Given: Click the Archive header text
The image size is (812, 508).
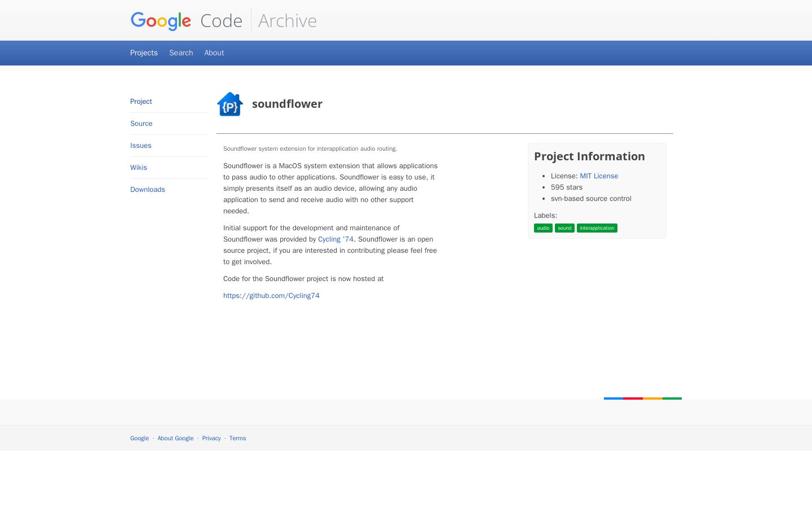Looking at the screenshot, I should coord(288,21).
